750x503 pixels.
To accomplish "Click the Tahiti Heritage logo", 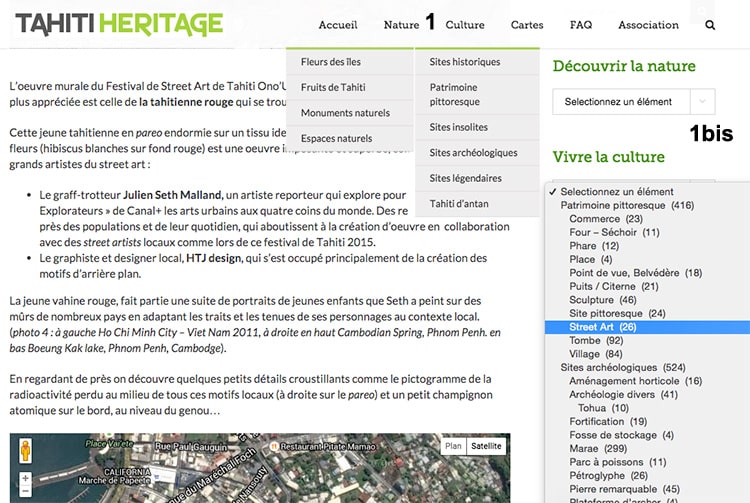I will (119, 24).
